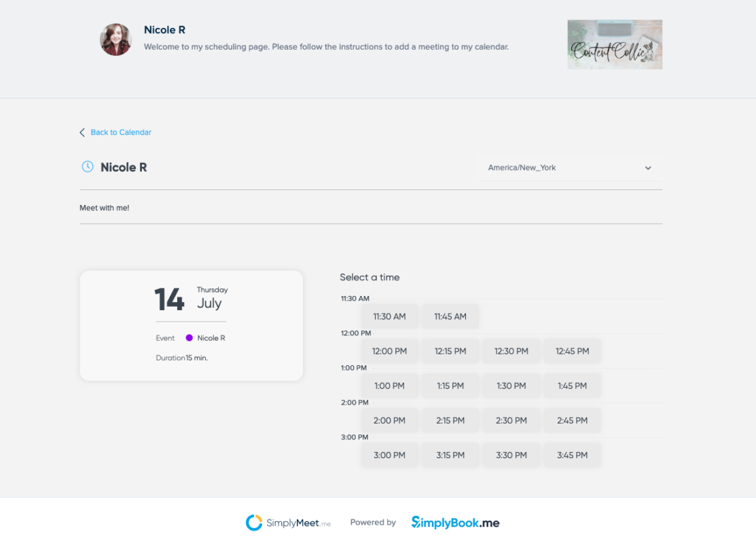The width and height of the screenshot is (756, 543).
Task: Select the 11:30 AM time slot
Action: pos(390,316)
